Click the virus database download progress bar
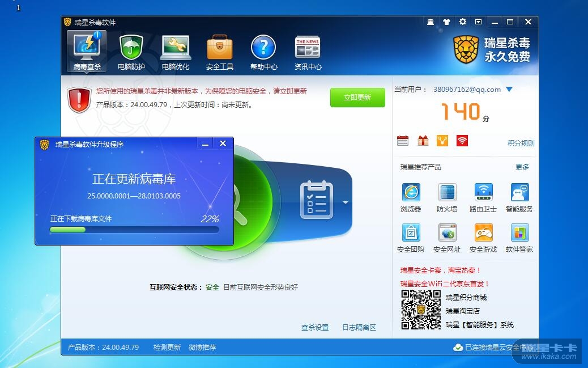This screenshot has width=588, height=368. pyautogui.click(x=134, y=230)
